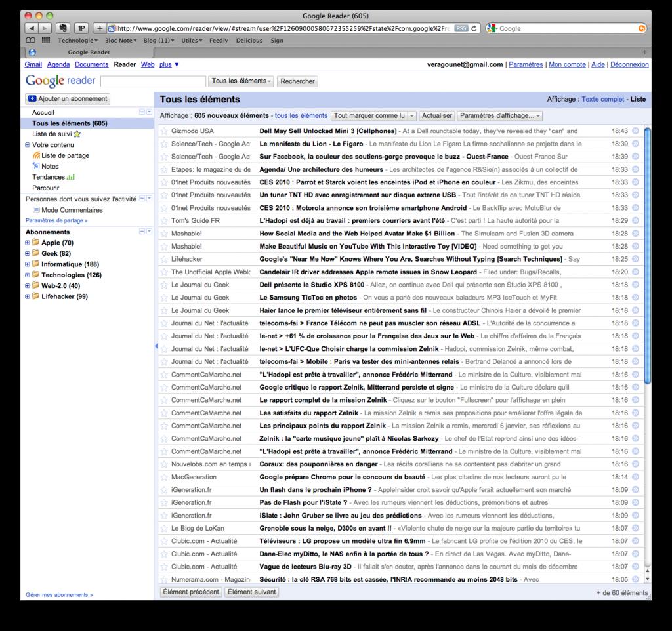Click Gérer mes abonnements link
Image resolution: width=672 pixels, height=631 pixels.
[x=59, y=594]
